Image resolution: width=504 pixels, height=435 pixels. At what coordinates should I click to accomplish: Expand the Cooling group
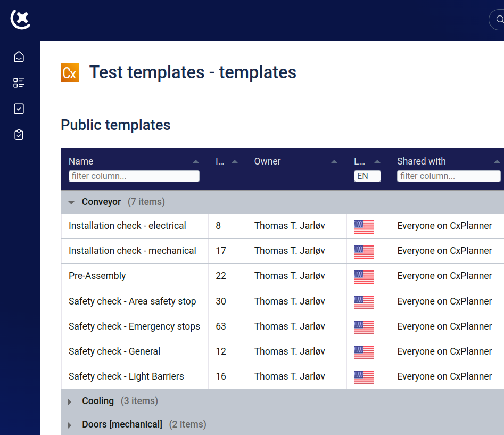pyautogui.click(x=69, y=401)
